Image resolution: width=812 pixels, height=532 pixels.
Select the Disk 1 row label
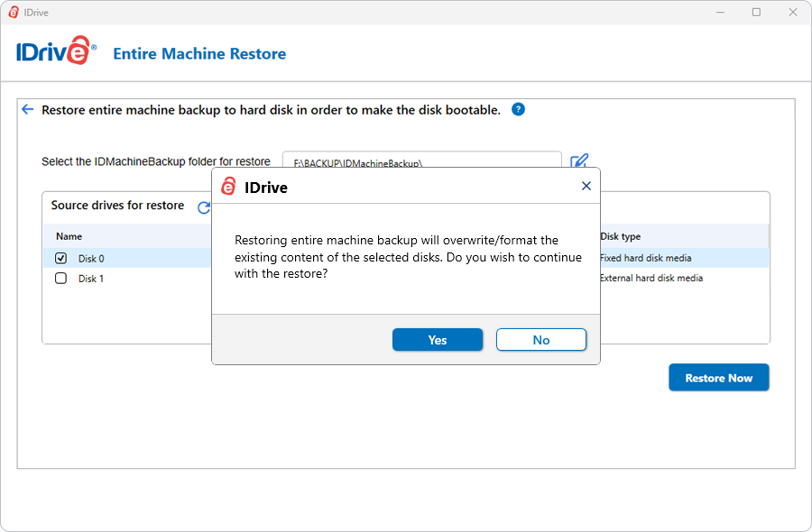click(91, 279)
